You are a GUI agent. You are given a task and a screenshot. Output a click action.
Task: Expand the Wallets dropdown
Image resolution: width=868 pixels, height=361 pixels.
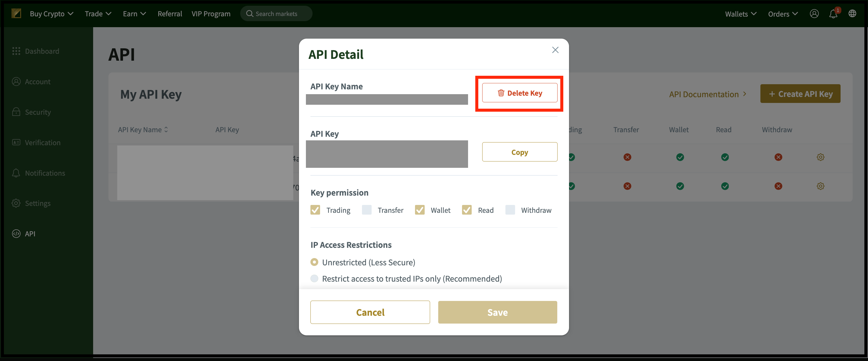click(741, 14)
